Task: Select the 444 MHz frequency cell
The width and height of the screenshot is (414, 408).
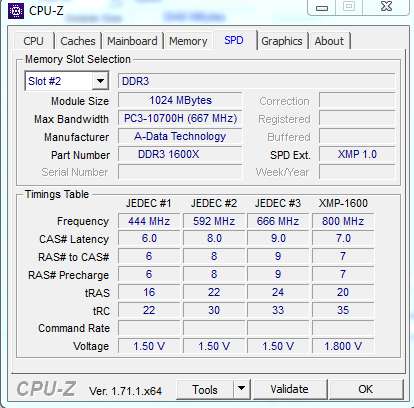Action: tap(149, 221)
